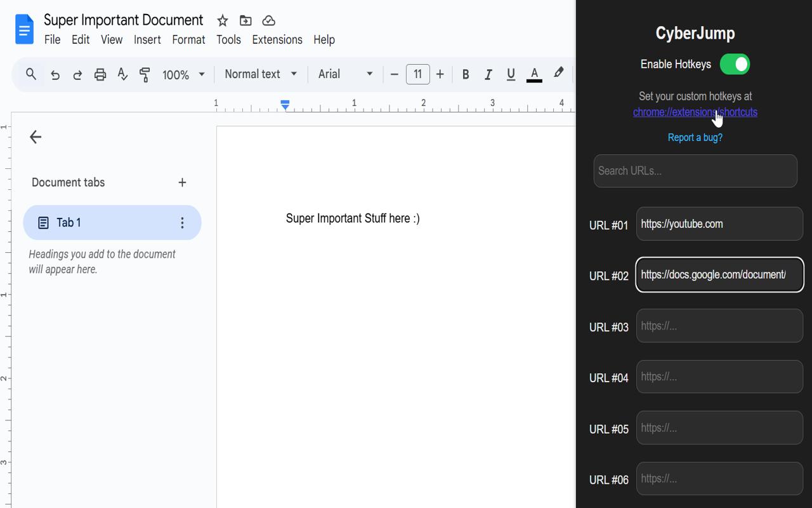Open Tab 1 options menu
The width and height of the screenshot is (812, 508).
point(182,222)
